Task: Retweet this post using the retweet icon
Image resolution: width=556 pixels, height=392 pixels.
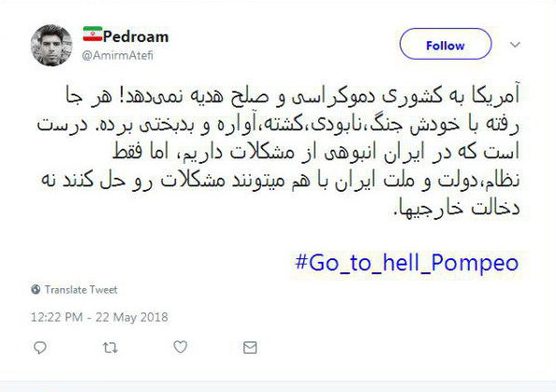Action: pyautogui.click(x=110, y=348)
